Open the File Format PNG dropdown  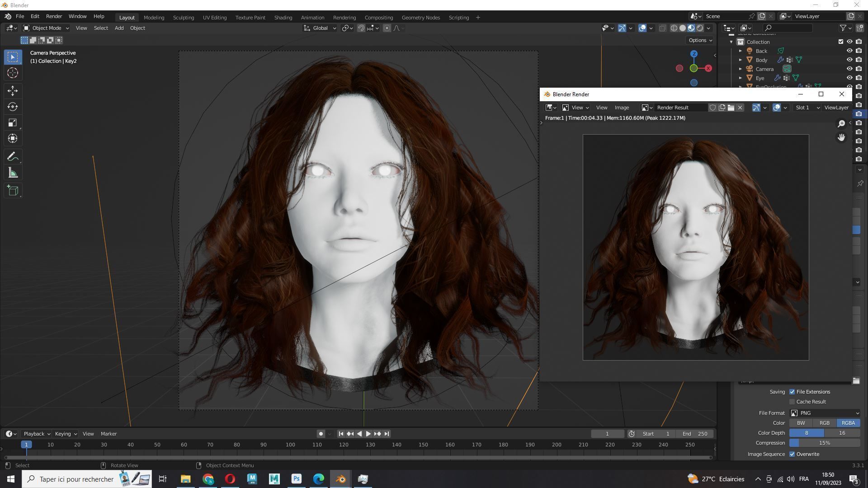825,413
